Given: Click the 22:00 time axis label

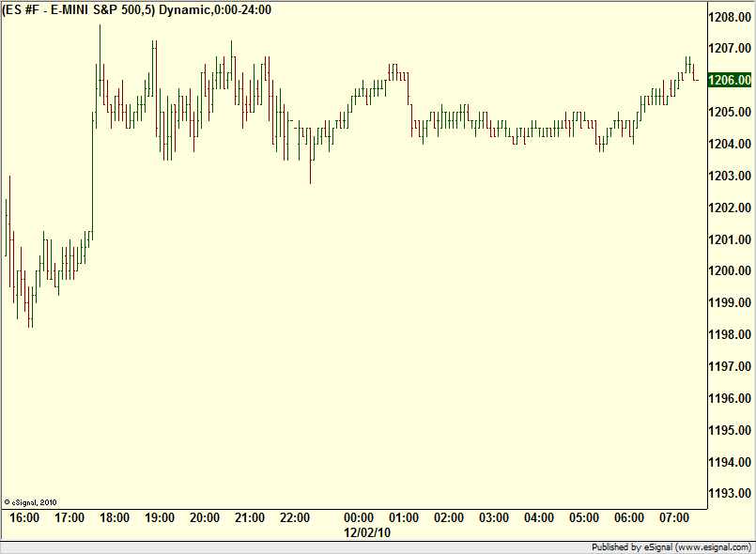Looking at the screenshot, I should 295,517.
